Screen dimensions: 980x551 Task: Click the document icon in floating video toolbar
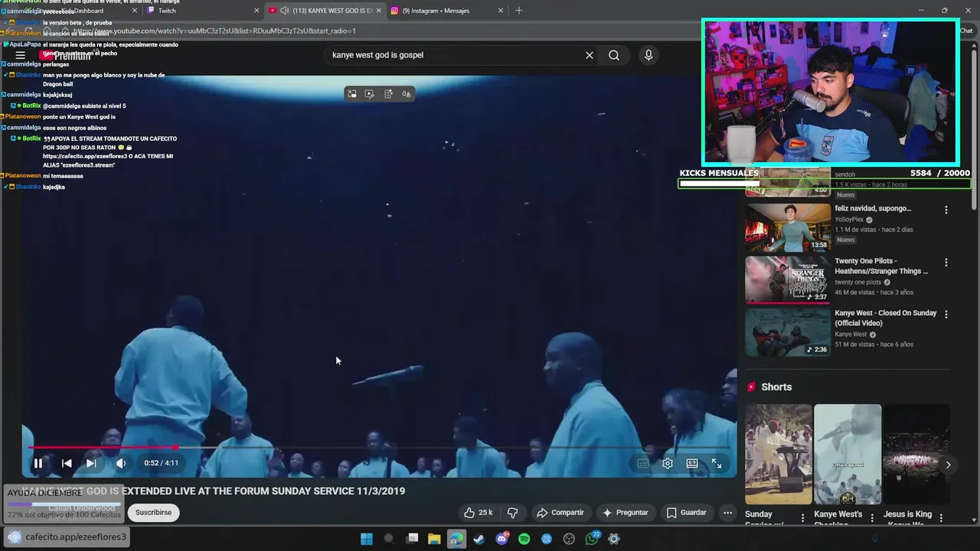click(x=388, y=94)
